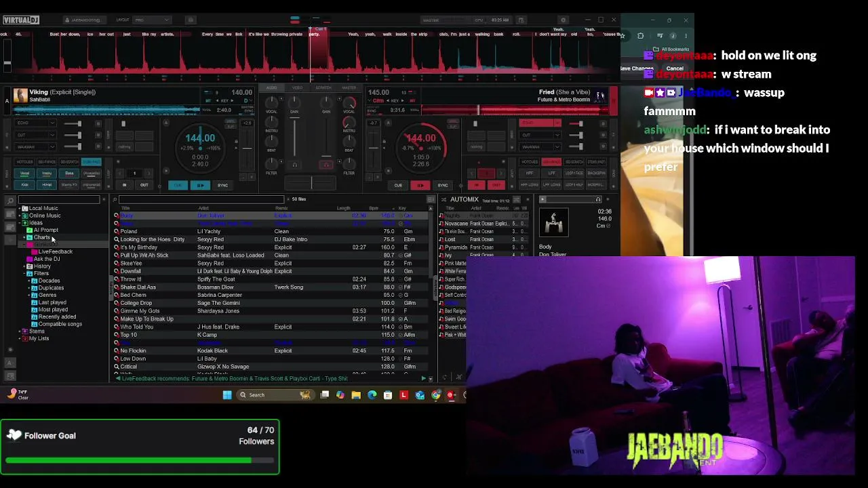
Task: Open Microsoft Edge from the taskbar
Action: [x=372, y=394]
